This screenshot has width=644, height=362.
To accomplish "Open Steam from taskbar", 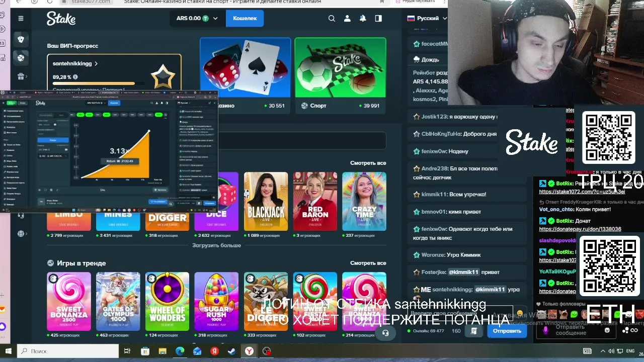I will coord(232,351).
